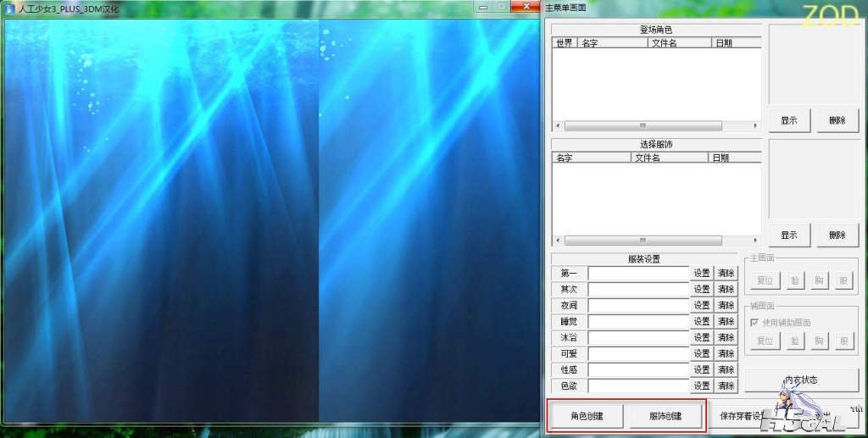Sort 登场角色 list by 名字 column
Viewport: 868px width, 438px height.
(612, 42)
